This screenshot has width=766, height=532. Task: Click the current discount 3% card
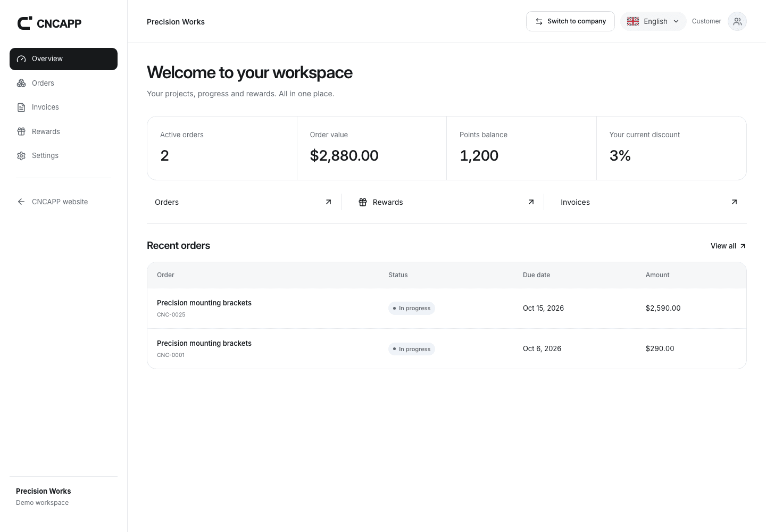(671, 148)
